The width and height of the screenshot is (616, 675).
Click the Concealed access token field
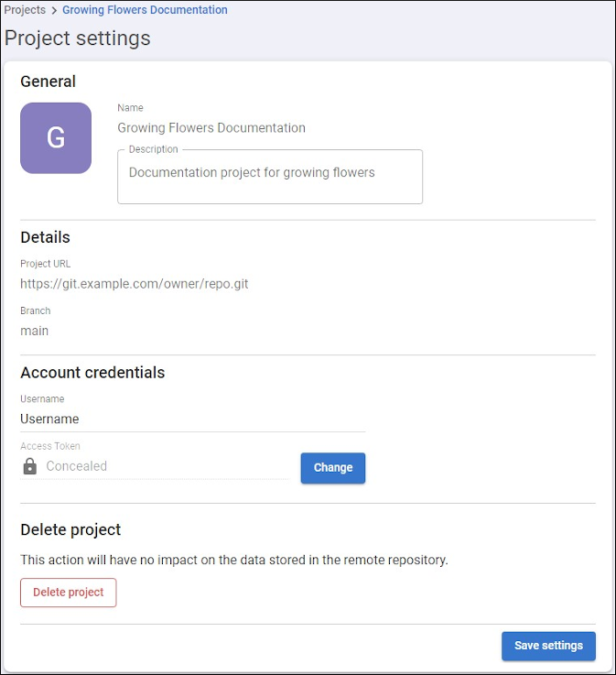tap(155, 466)
